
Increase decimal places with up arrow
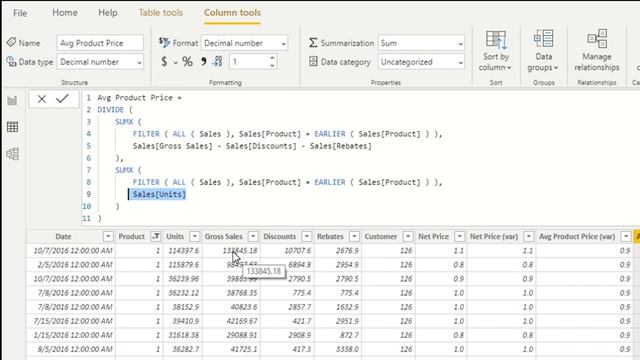point(272,58)
